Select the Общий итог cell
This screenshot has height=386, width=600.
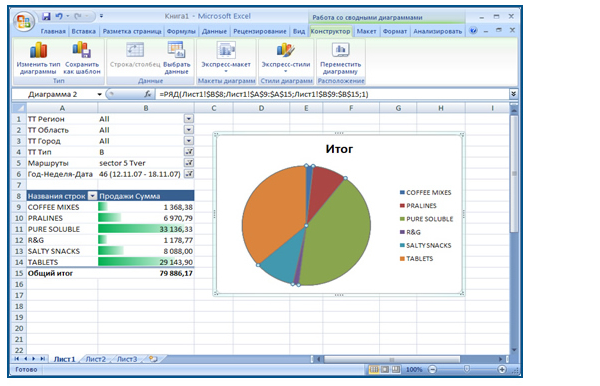(x=62, y=273)
